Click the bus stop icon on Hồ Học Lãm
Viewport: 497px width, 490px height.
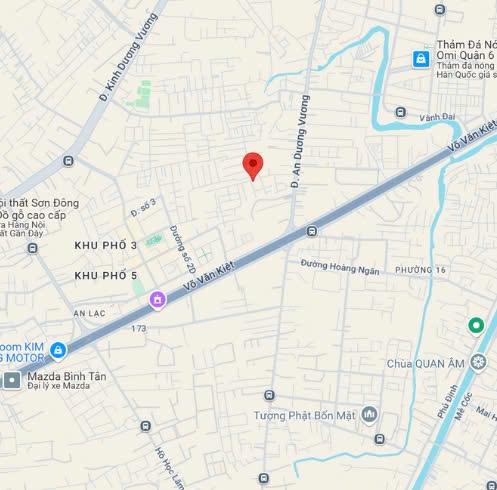point(146,426)
